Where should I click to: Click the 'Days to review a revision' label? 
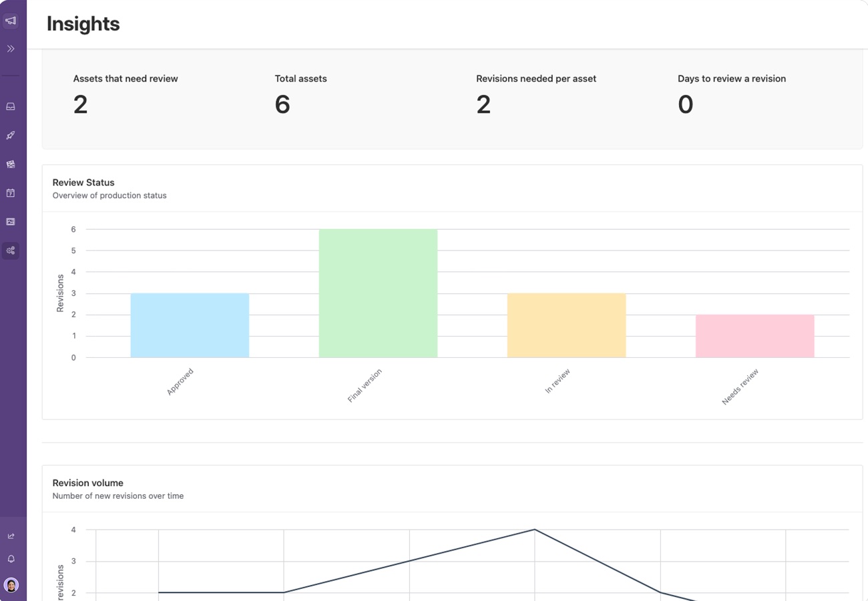click(732, 79)
